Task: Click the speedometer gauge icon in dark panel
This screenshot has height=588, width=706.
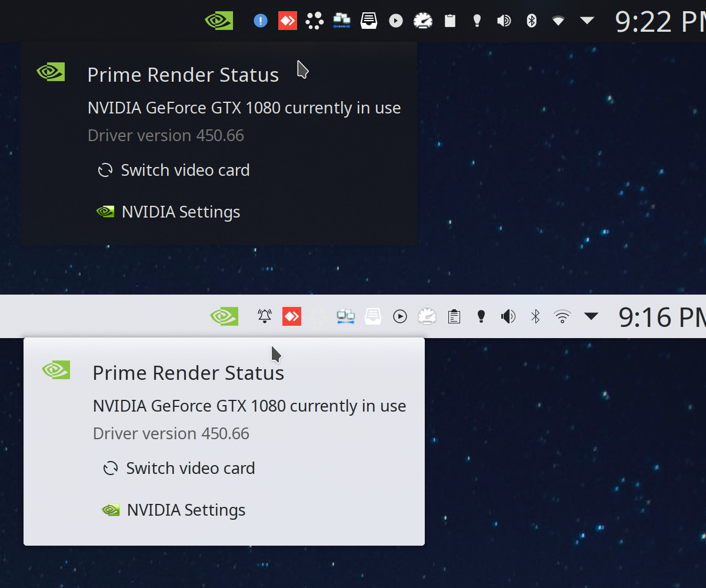Action: [423, 21]
